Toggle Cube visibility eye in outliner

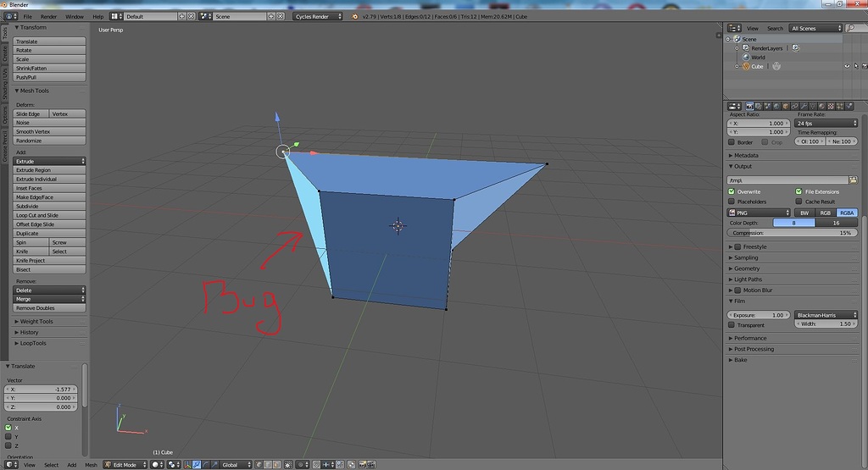[x=847, y=66]
